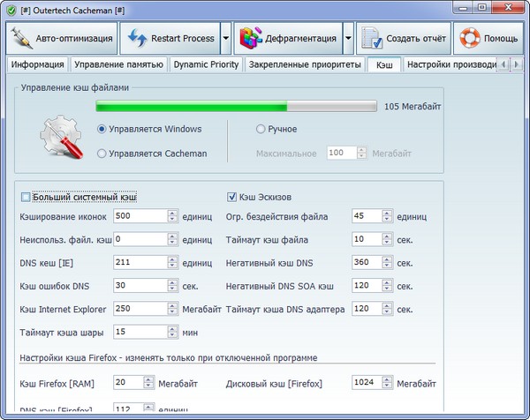The height and width of the screenshot is (420, 530).
Task: Click the green cache usage progress bar
Action: point(237,107)
